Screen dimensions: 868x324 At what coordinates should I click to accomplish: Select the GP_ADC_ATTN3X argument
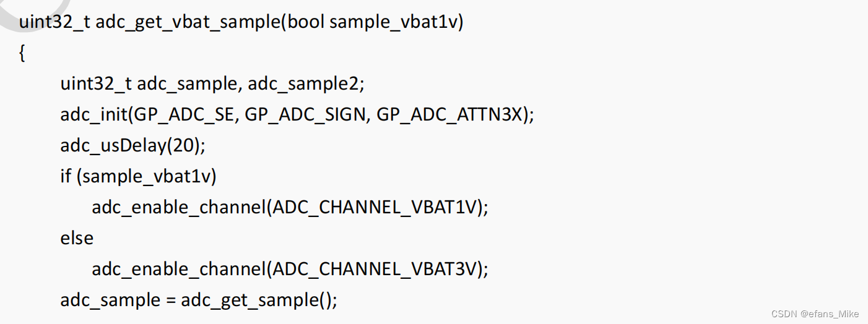click(x=450, y=114)
